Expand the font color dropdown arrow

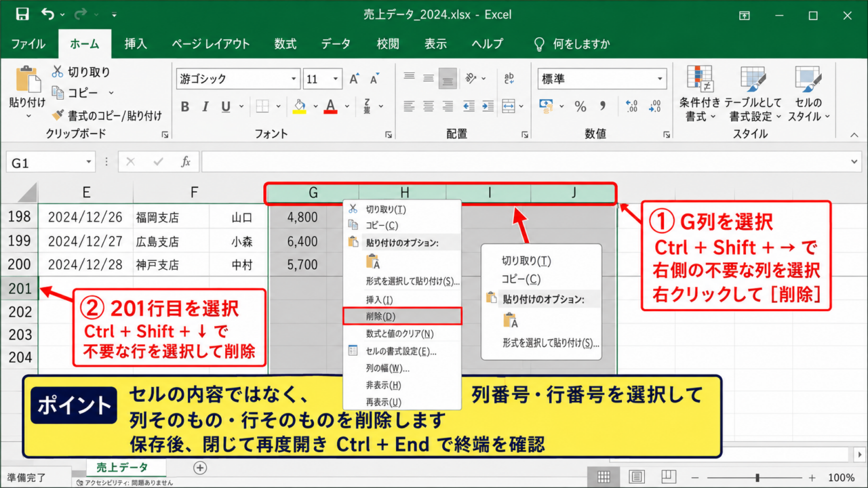(x=347, y=106)
